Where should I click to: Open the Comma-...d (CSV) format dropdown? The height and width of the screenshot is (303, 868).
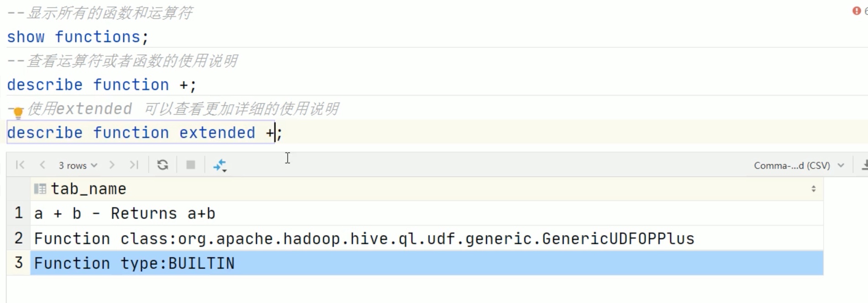tap(799, 165)
